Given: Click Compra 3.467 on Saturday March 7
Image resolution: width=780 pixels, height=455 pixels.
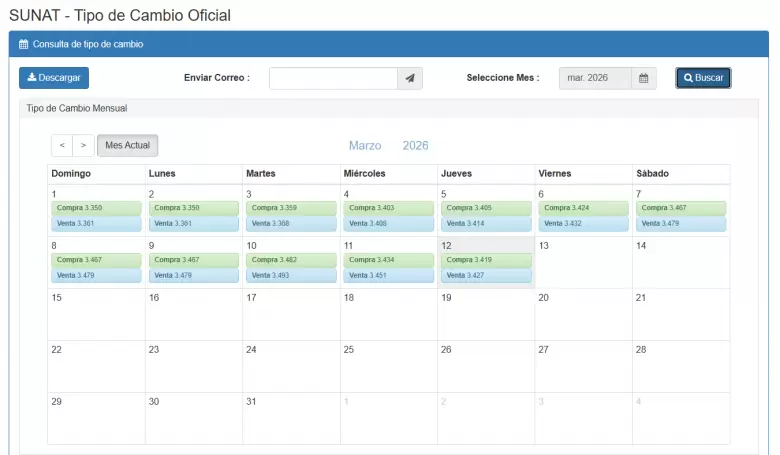Looking at the screenshot, I should click(681, 208).
